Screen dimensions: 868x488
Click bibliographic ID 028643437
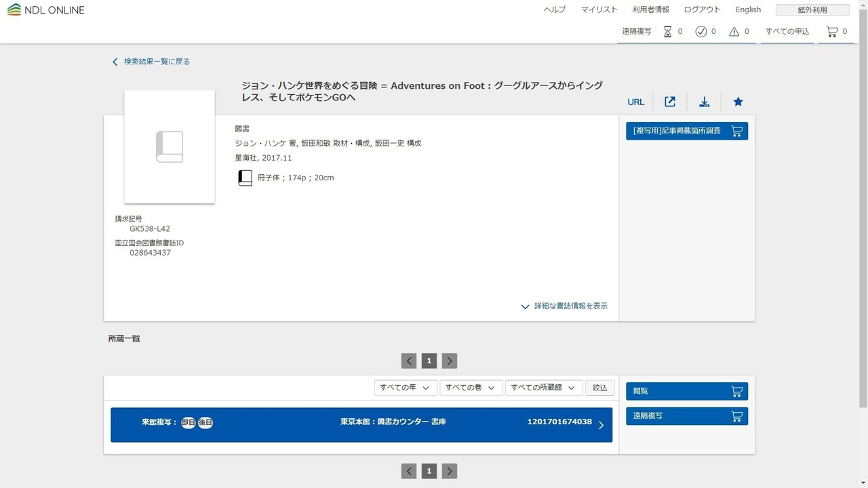(x=150, y=253)
